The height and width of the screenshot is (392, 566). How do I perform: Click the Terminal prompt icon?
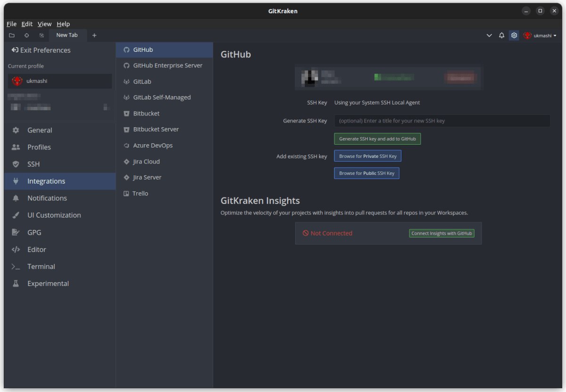tap(16, 267)
